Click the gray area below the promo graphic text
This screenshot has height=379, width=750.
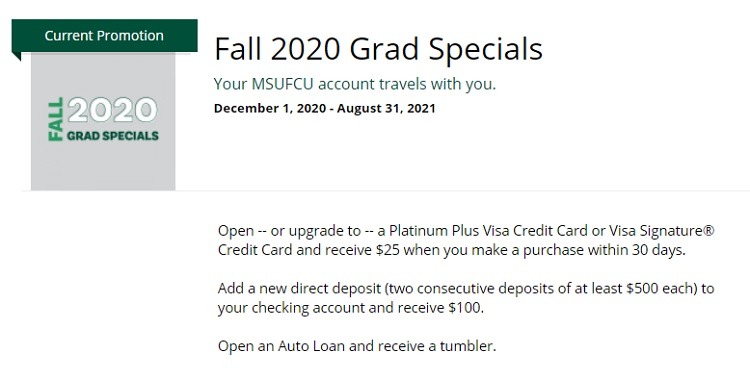point(103,167)
